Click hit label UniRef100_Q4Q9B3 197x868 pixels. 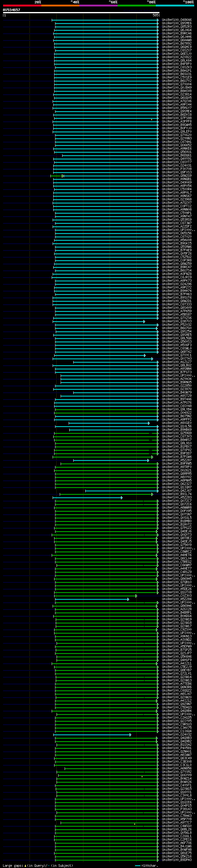pyautogui.click(x=177, y=737)
